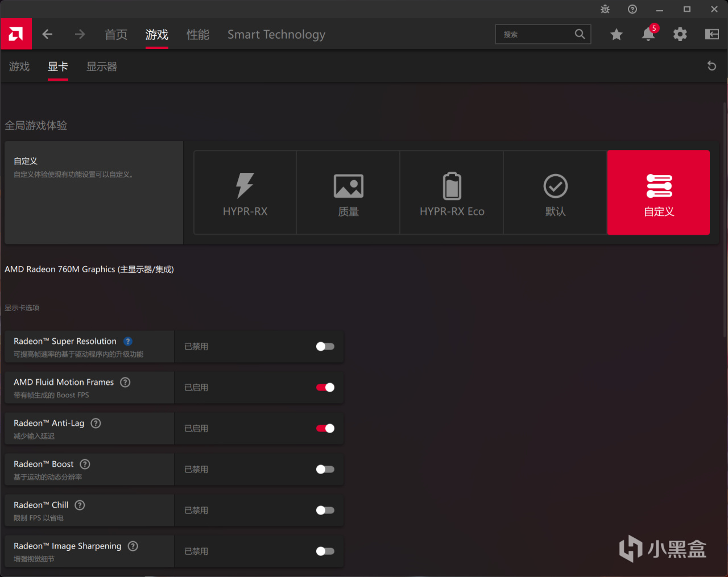Go back with the left arrow
This screenshot has width=728, height=577.
pos(47,35)
